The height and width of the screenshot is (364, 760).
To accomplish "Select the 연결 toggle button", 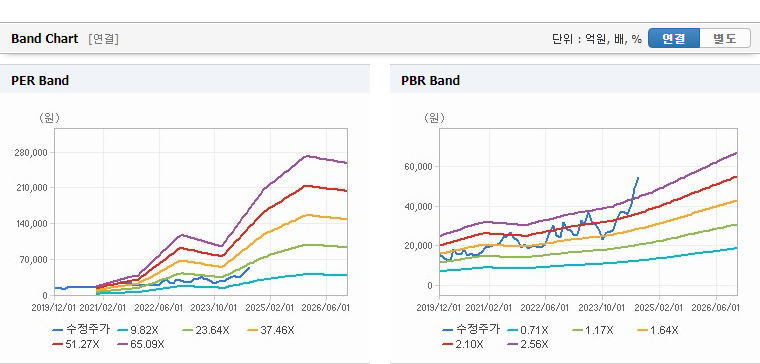I will (x=674, y=38).
